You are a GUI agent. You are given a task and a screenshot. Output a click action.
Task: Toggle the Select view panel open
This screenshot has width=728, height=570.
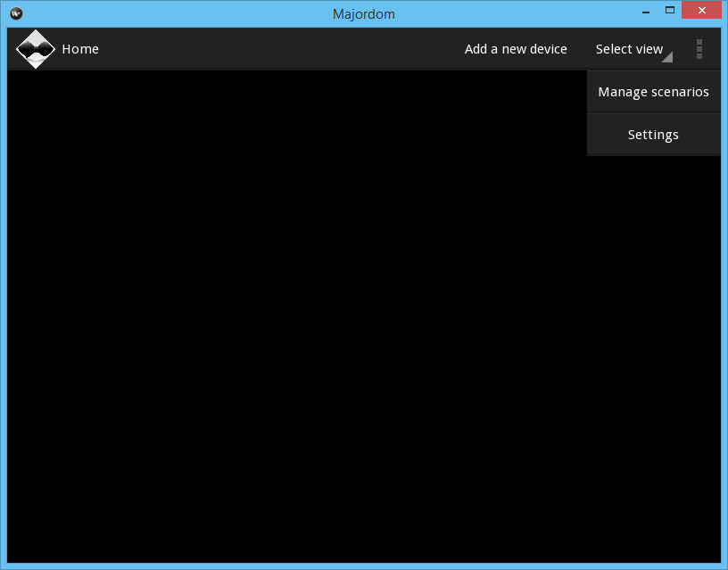(x=630, y=49)
